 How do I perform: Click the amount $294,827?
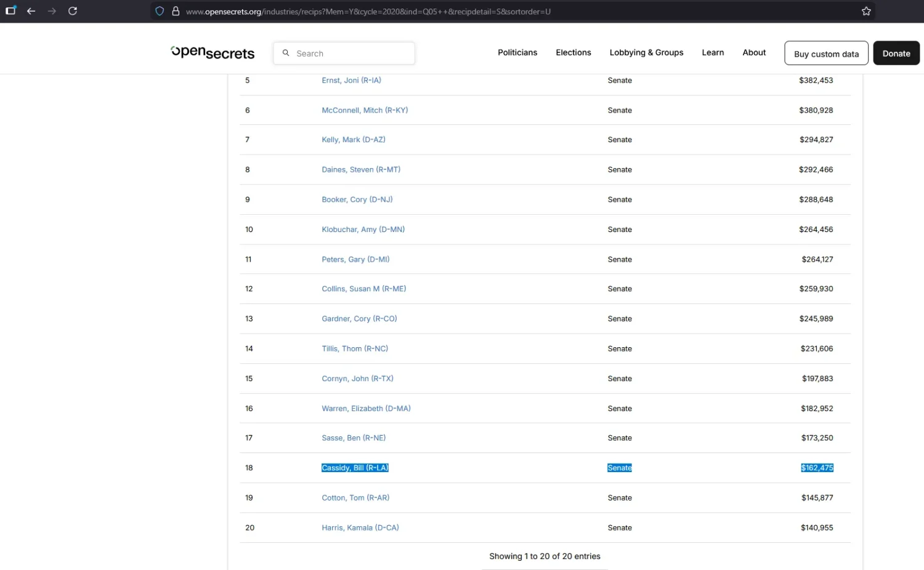pos(816,140)
